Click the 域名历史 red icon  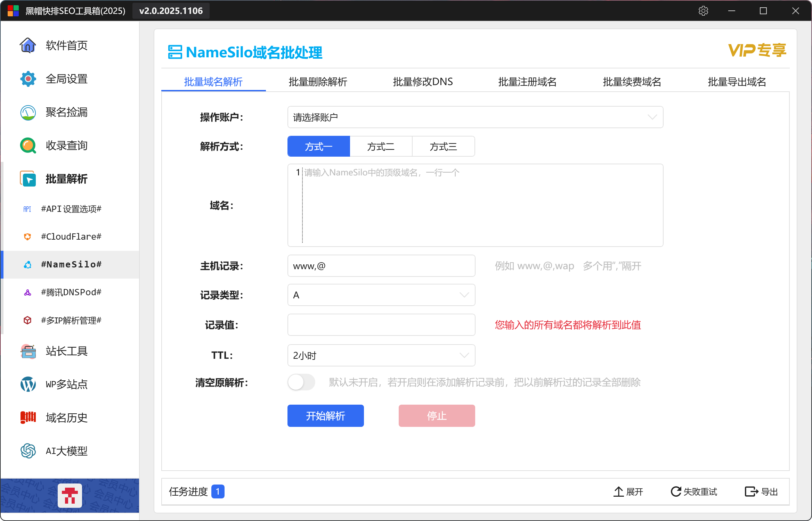coord(28,417)
